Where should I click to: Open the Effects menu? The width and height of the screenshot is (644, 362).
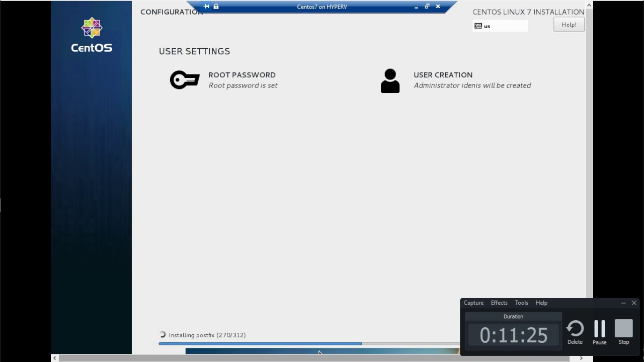point(499,303)
